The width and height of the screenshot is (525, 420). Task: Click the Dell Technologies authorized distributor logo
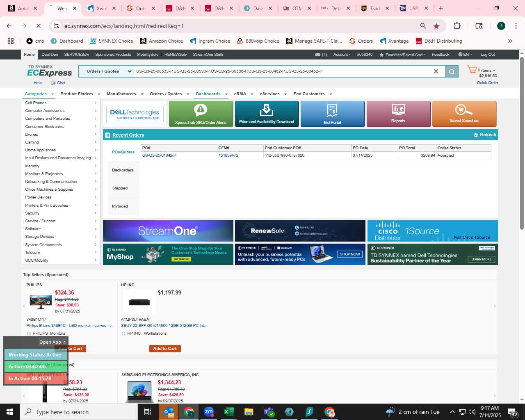coord(135,114)
